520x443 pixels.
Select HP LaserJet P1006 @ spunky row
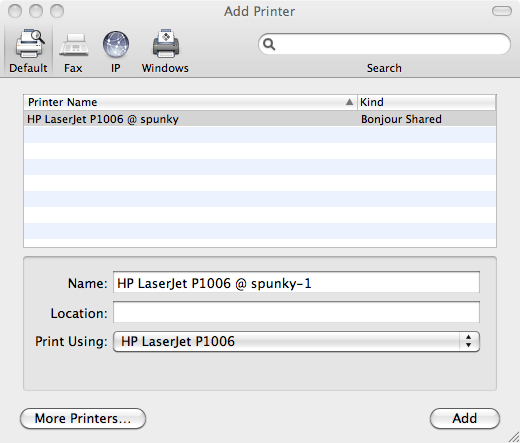click(260, 119)
